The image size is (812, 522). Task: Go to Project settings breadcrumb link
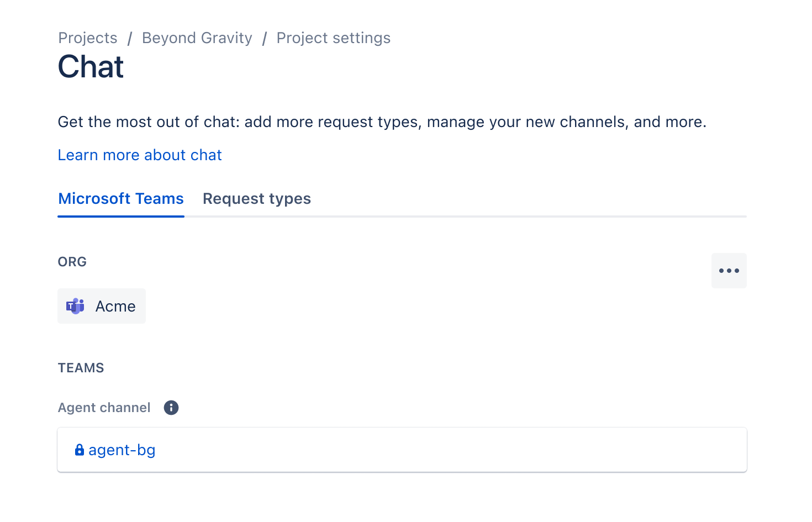pyautogui.click(x=333, y=38)
